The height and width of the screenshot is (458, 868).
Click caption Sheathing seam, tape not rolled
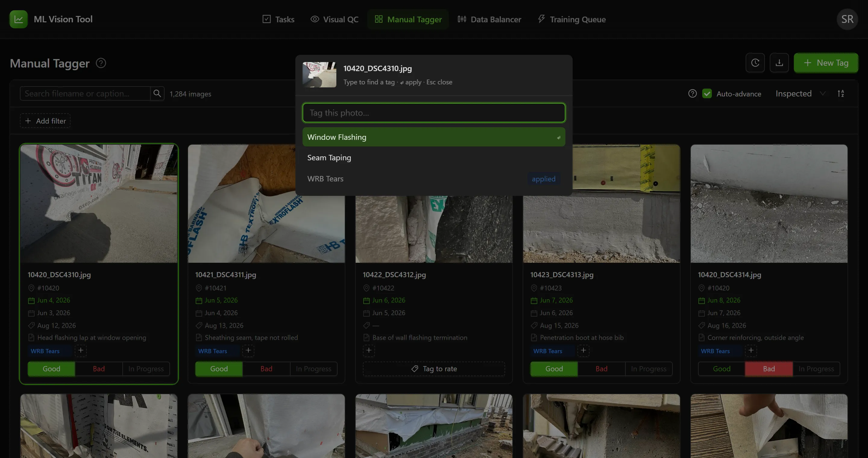coord(251,337)
